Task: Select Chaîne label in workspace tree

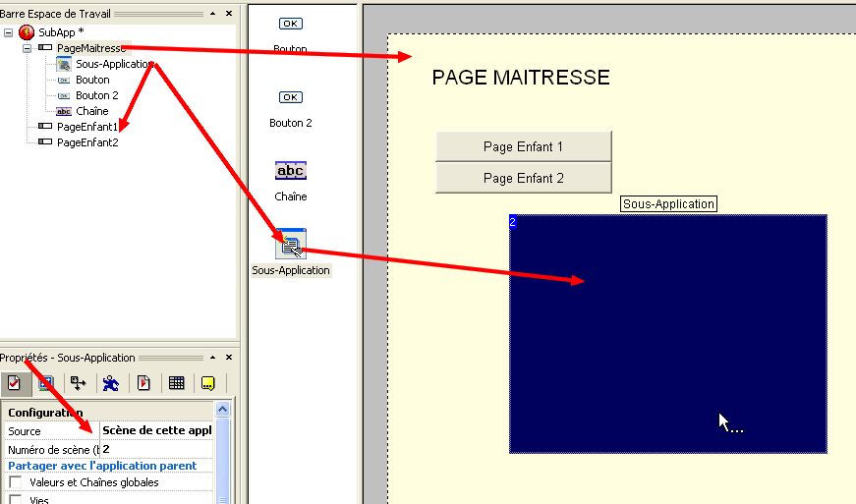Action: (x=92, y=111)
